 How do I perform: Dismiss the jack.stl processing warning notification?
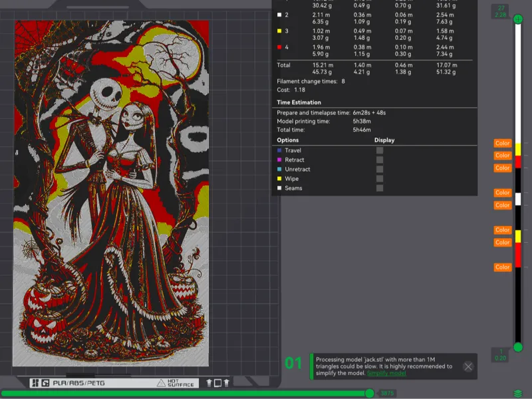click(x=468, y=366)
